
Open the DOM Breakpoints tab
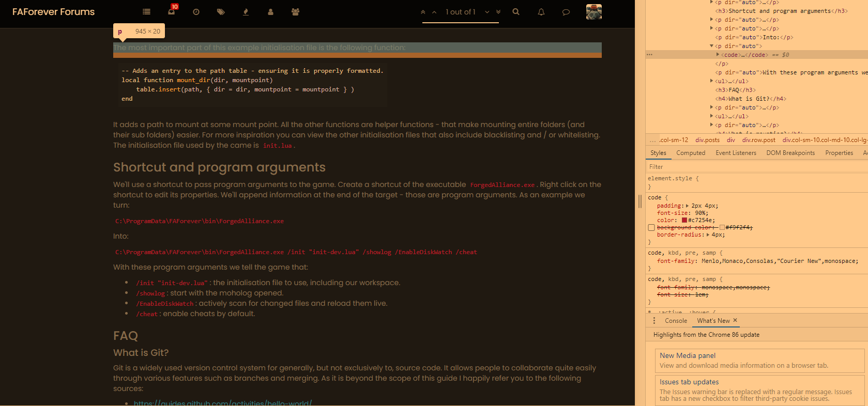point(790,153)
